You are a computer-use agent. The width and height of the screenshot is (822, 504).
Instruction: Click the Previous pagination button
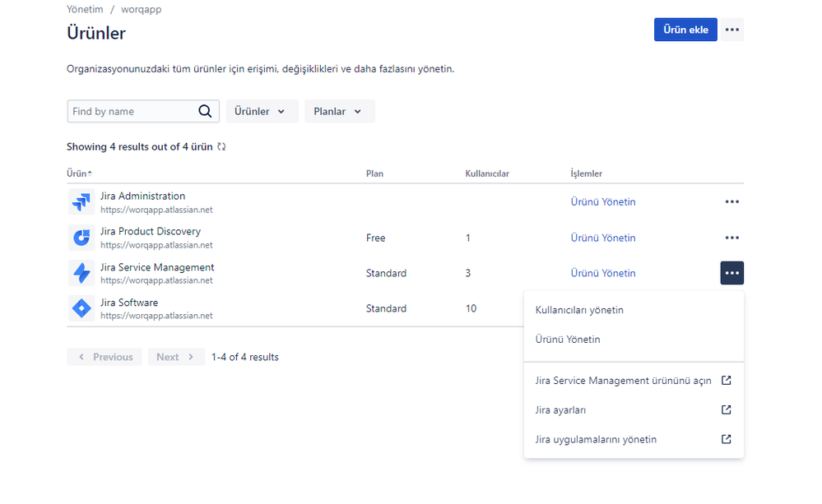[104, 357]
